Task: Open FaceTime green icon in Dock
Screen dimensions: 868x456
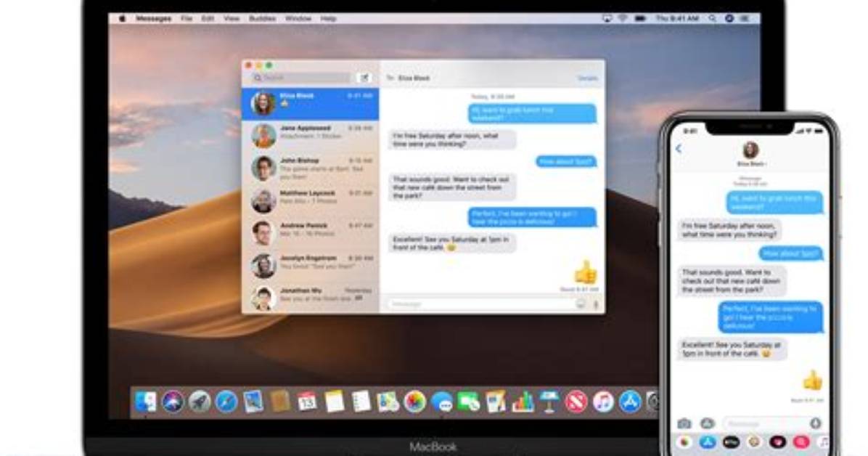Action: 468,402
